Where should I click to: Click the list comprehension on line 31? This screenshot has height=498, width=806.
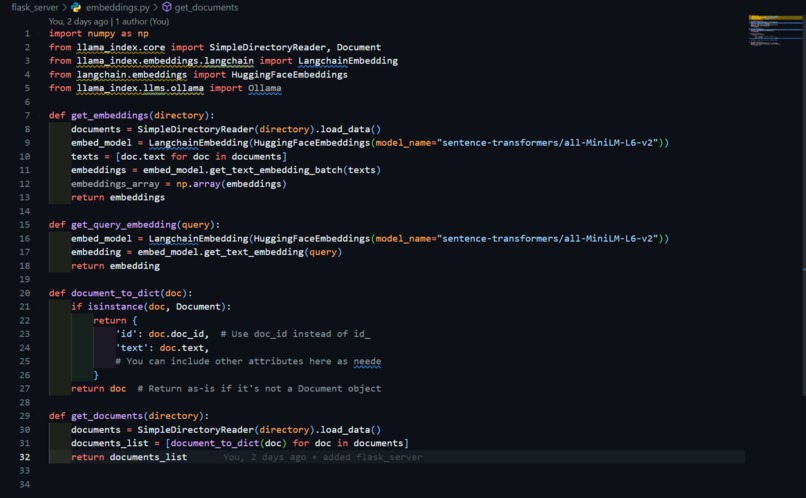click(x=287, y=443)
